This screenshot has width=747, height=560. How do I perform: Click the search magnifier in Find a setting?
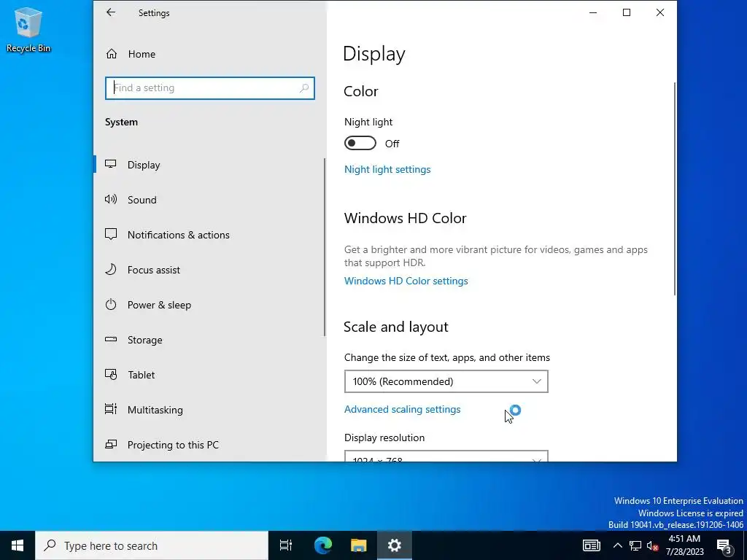(304, 88)
